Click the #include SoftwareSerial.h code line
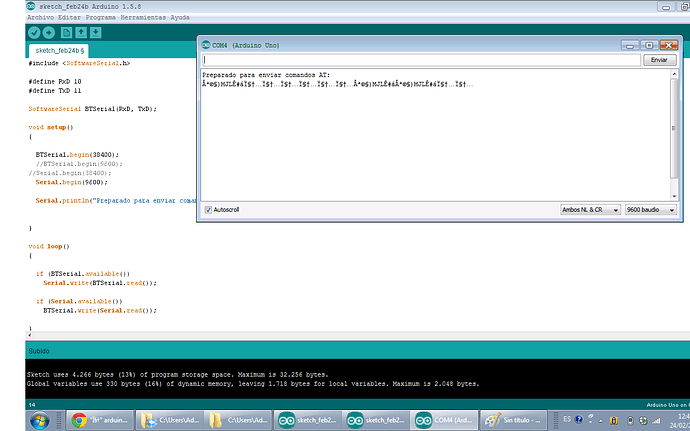Viewport: 690px width, 431px height. click(x=79, y=63)
